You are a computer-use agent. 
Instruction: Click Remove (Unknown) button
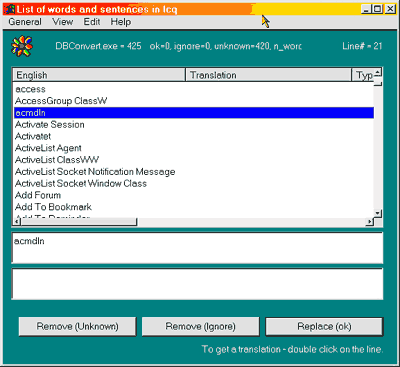tap(77, 326)
